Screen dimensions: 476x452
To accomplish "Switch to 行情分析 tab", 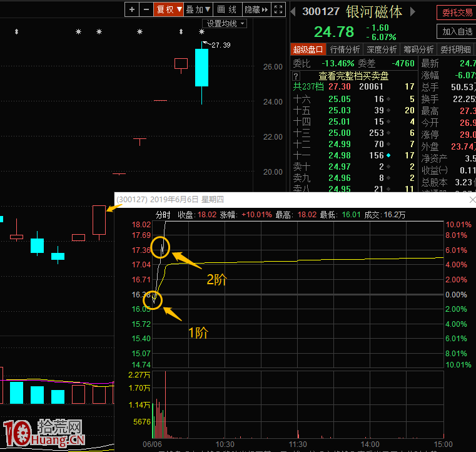I will [x=345, y=49].
